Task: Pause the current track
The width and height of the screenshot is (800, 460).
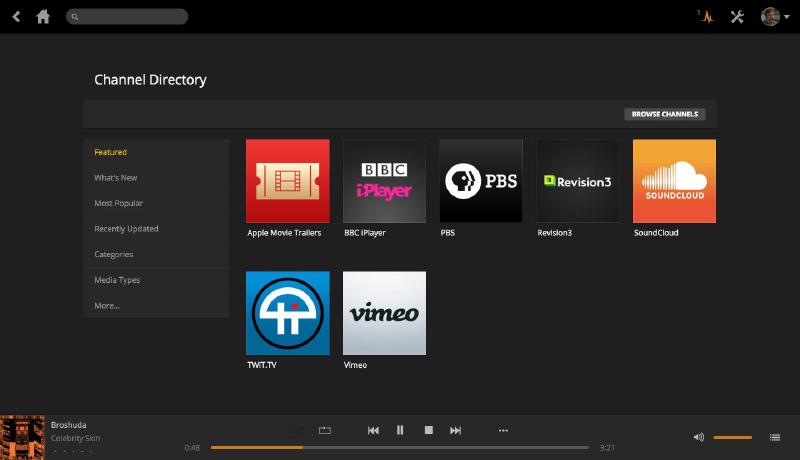Action: tap(400, 430)
